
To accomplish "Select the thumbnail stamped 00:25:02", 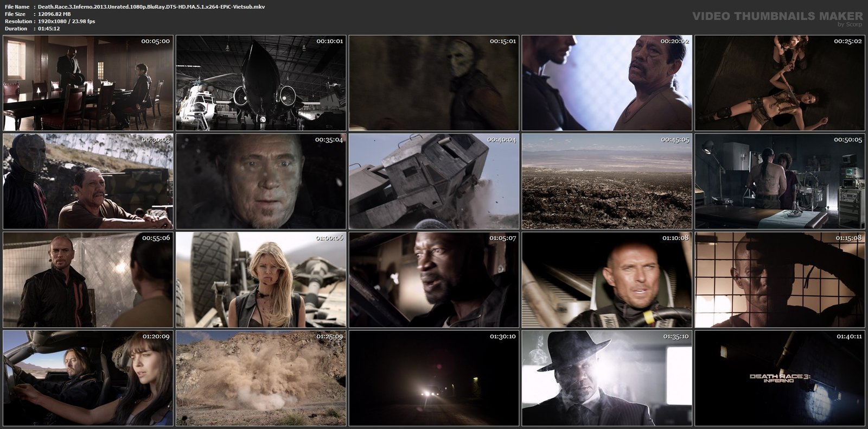I will click(780, 83).
